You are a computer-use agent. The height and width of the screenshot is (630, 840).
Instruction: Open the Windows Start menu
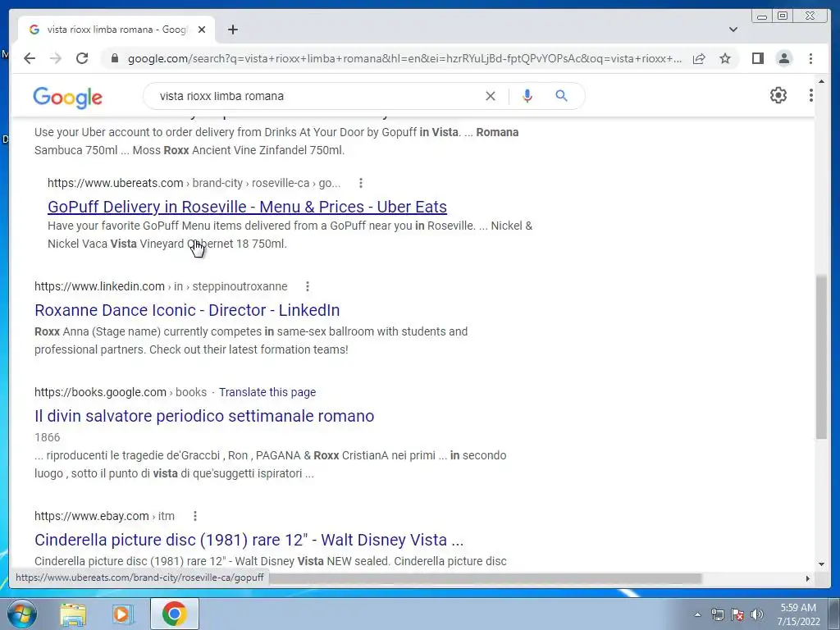tap(22, 614)
